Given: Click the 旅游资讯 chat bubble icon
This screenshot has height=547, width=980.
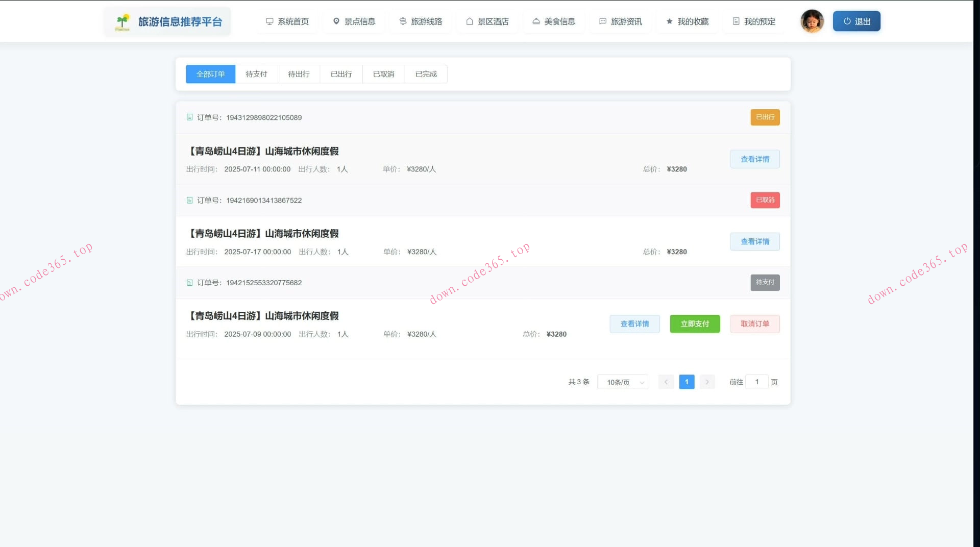Looking at the screenshot, I should [x=602, y=21].
